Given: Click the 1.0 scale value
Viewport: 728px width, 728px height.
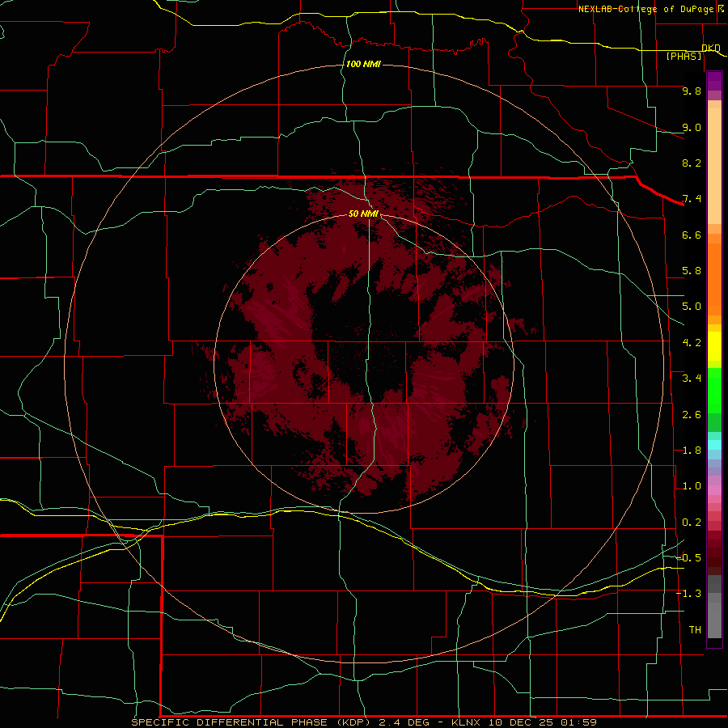Looking at the screenshot, I should click(x=692, y=486).
